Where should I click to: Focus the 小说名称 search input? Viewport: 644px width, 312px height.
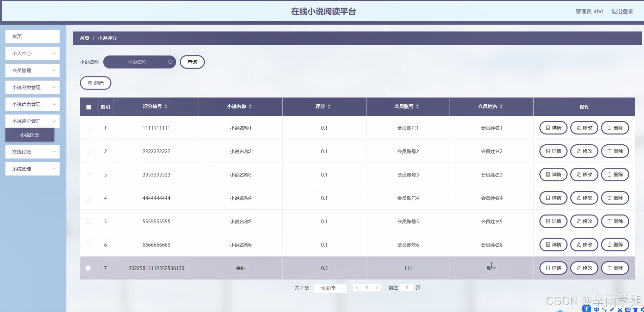[x=139, y=62]
